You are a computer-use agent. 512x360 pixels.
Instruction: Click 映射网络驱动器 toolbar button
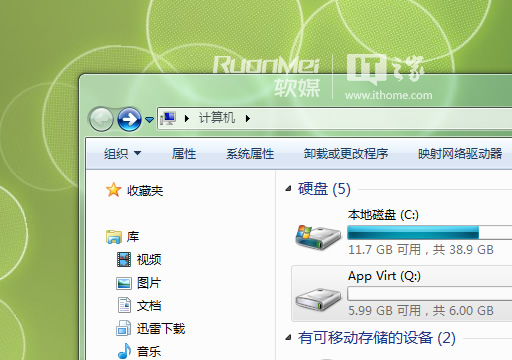460,154
